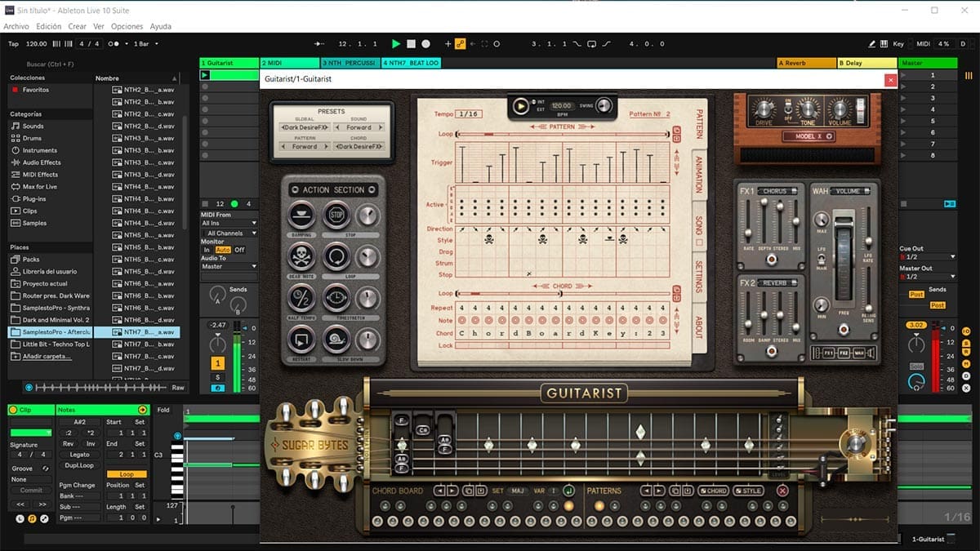Click the Dupl.Loop button
This screenshot has width=980, height=551.
79,464
